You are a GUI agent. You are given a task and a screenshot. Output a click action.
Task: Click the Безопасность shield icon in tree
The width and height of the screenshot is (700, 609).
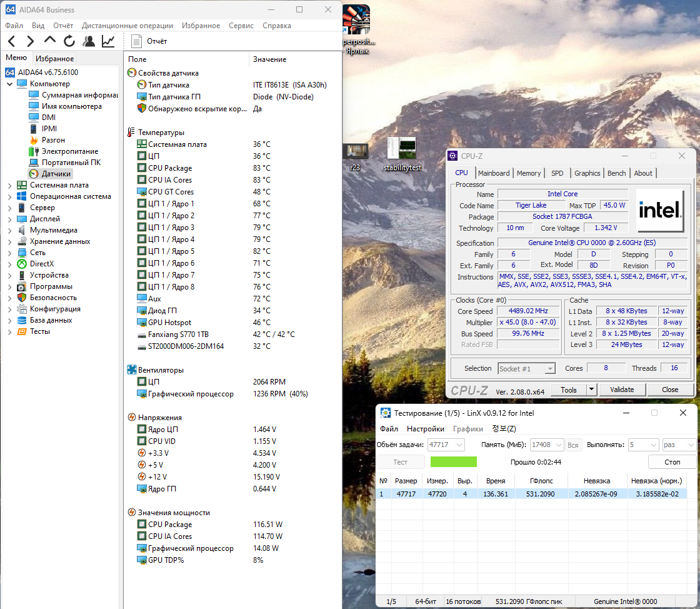22,298
